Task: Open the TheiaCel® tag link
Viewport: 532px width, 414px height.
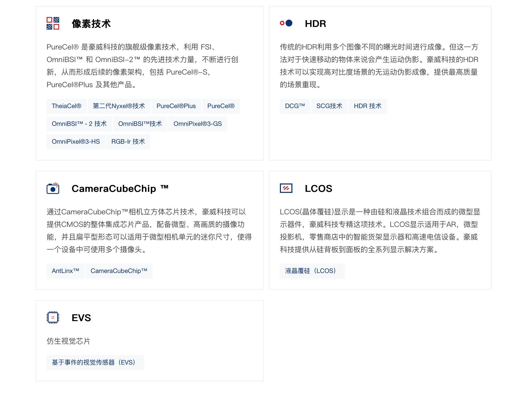Action: (66, 106)
